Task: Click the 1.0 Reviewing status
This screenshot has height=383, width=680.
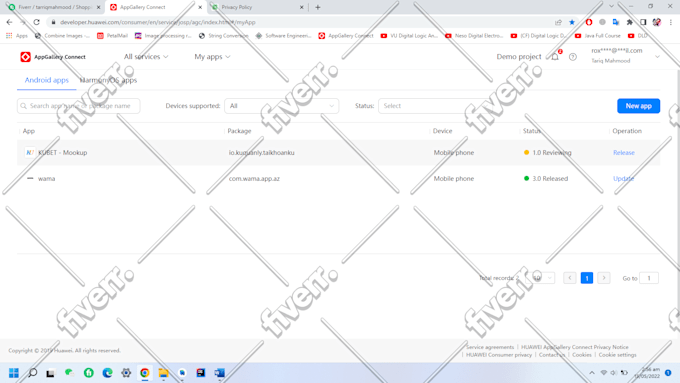Action: [547, 153]
